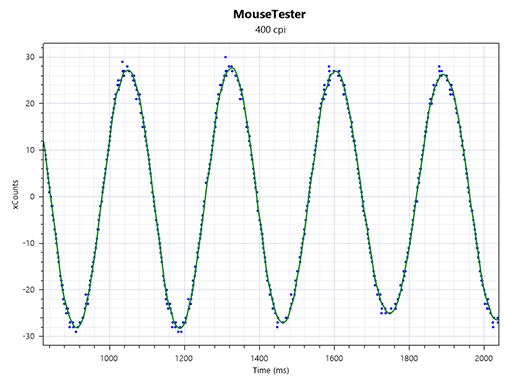Click the 1400 tick label on time axis
The image size is (512, 384).
click(259, 358)
